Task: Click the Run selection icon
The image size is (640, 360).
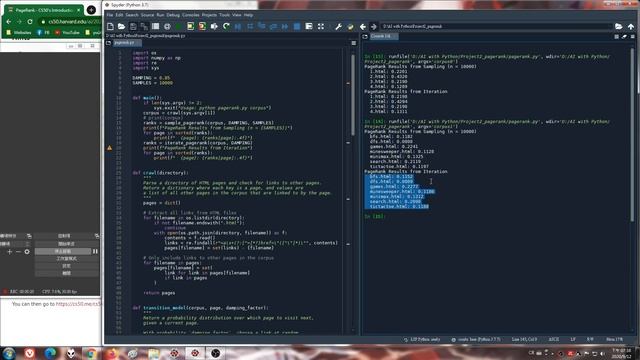Action: [214, 27]
